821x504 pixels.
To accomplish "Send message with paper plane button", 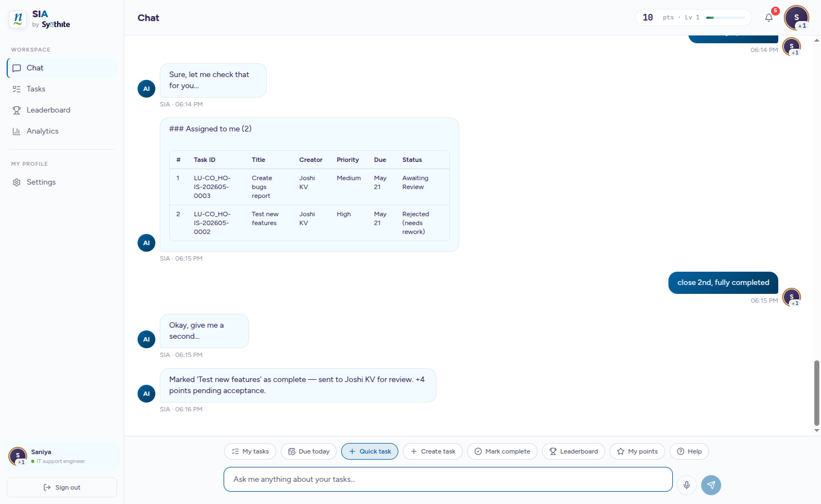I will [x=711, y=485].
